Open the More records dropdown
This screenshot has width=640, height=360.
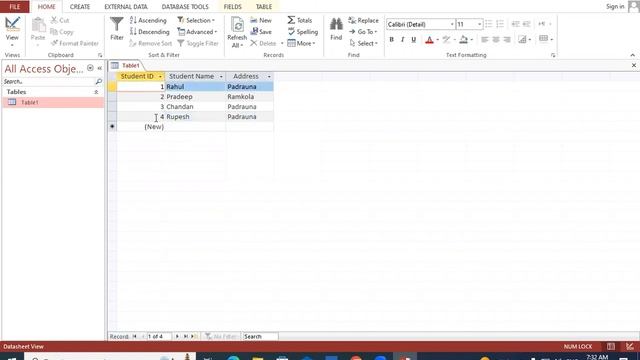[x=301, y=43]
